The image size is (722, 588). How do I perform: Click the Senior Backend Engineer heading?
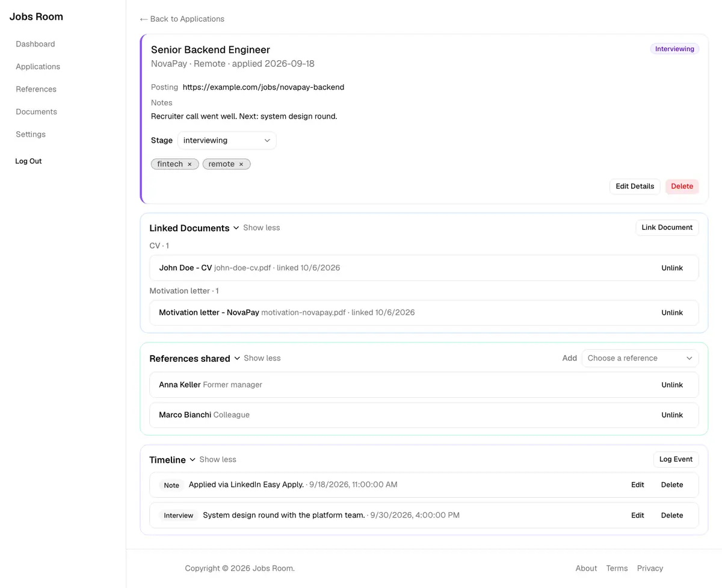click(211, 50)
